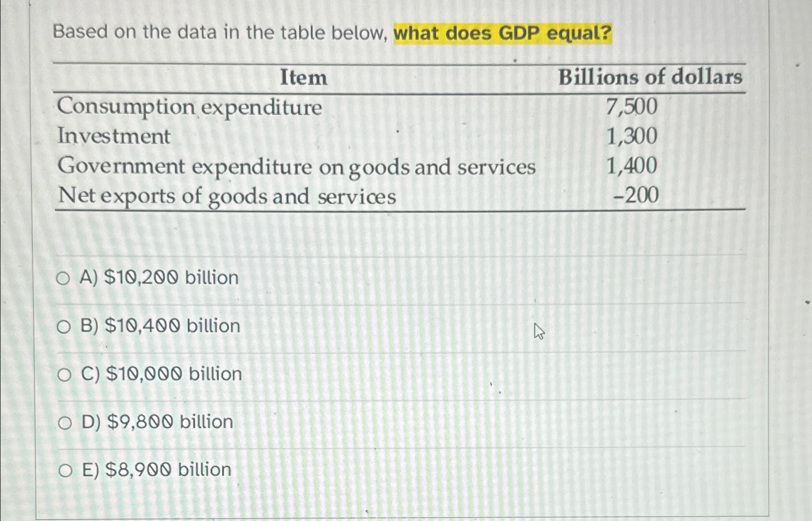Click the Item column header
Image resolution: width=812 pixels, height=521 pixels.
303,78
